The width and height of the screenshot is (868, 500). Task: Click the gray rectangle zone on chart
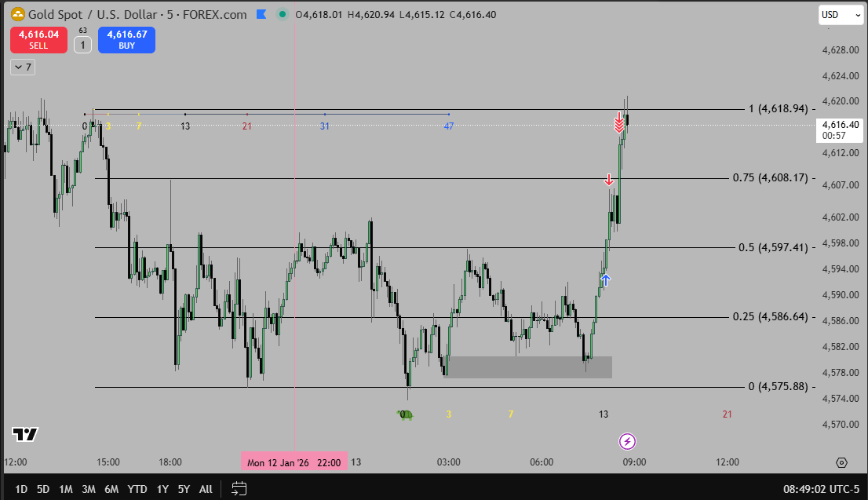(527, 367)
